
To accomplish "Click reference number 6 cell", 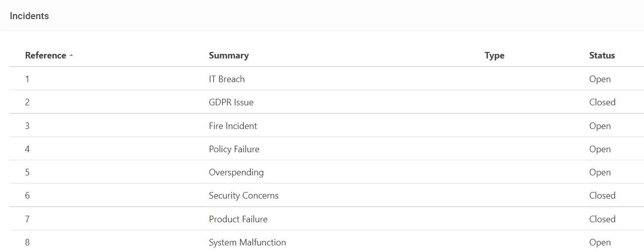I will 27,196.
